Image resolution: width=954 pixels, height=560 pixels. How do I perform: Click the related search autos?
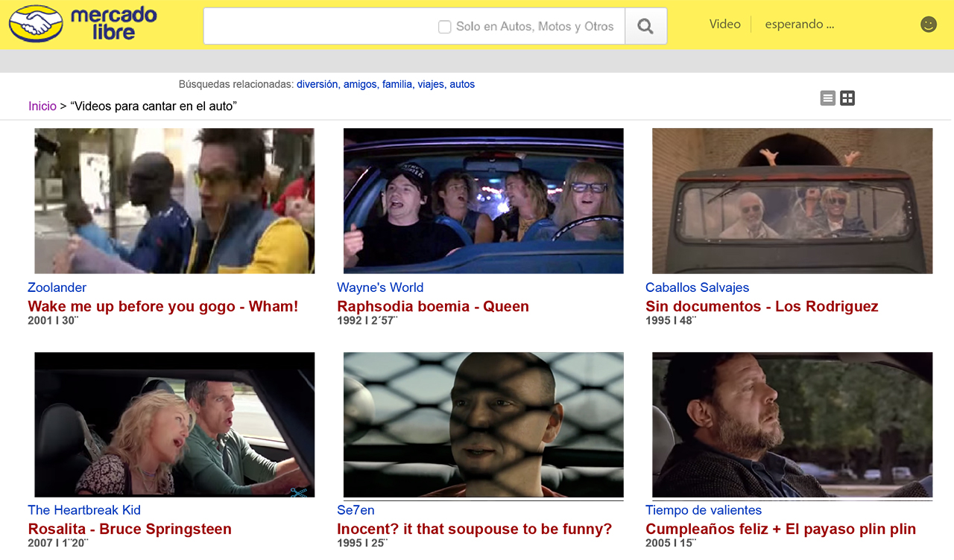tap(462, 84)
